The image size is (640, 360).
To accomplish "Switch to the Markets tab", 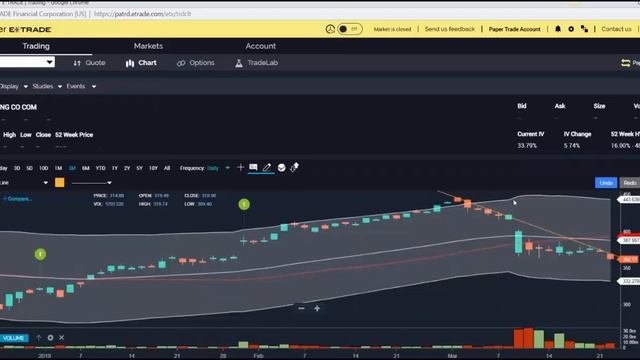I will 148,46.
